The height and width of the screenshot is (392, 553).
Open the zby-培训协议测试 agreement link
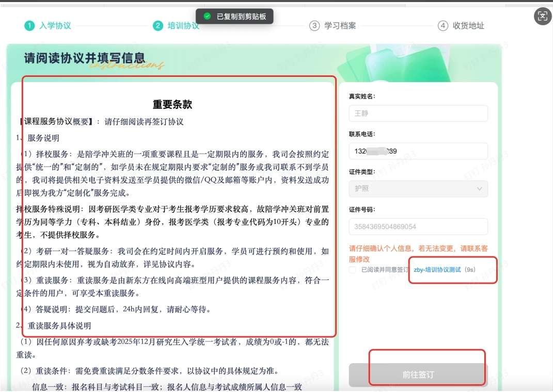(437, 270)
